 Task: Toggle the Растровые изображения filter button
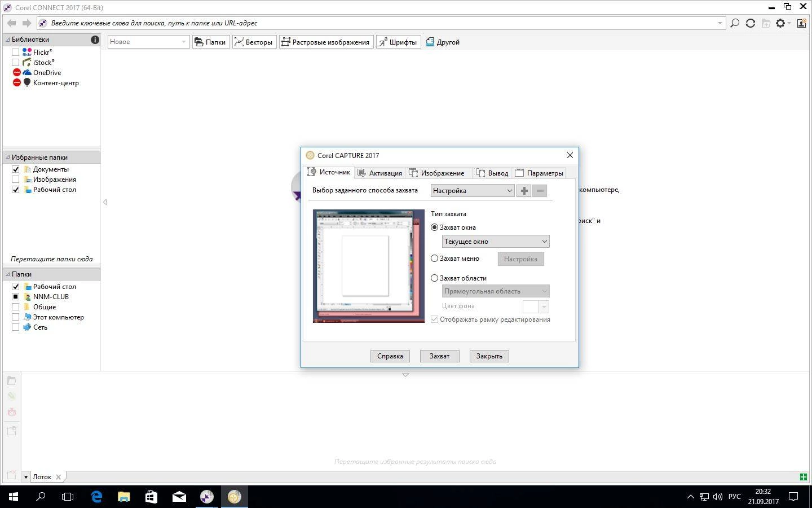pos(326,42)
